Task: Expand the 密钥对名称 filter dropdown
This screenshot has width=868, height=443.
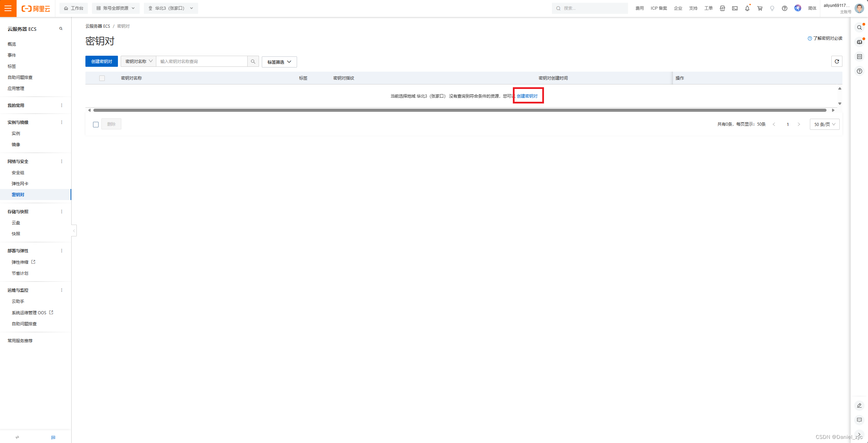Action: [138, 62]
